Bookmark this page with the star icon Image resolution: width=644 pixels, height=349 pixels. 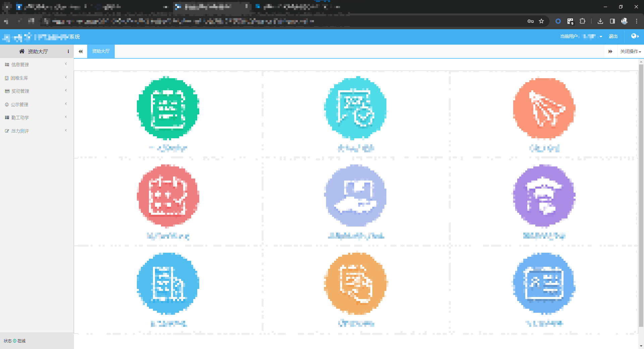pos(541,21)
